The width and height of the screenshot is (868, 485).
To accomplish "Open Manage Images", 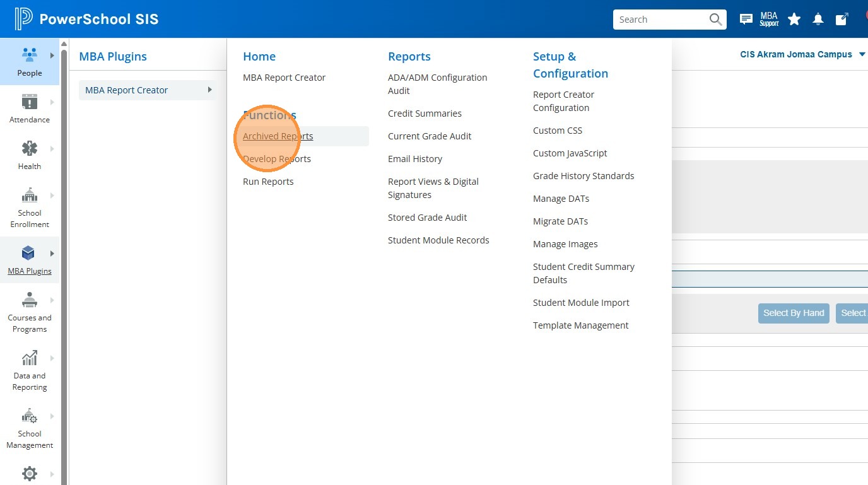I will pos(565,244).
